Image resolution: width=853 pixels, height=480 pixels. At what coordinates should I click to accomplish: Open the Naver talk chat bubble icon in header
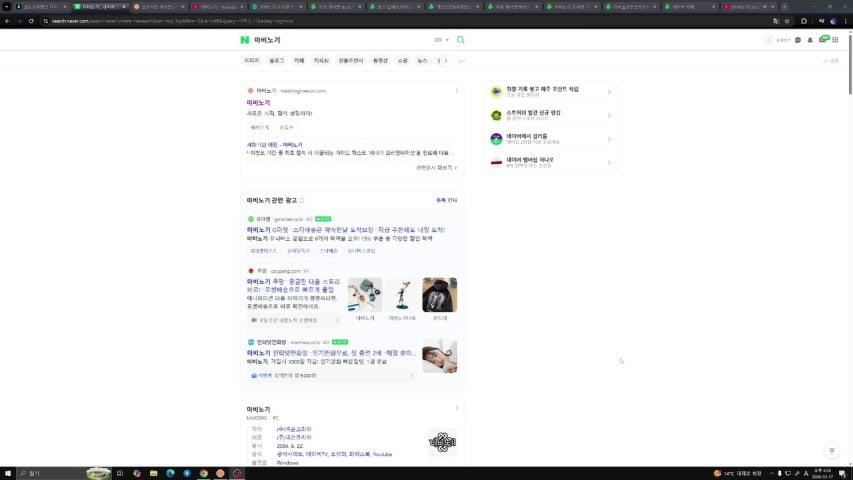pyautogui.click(x=798, y=40)
